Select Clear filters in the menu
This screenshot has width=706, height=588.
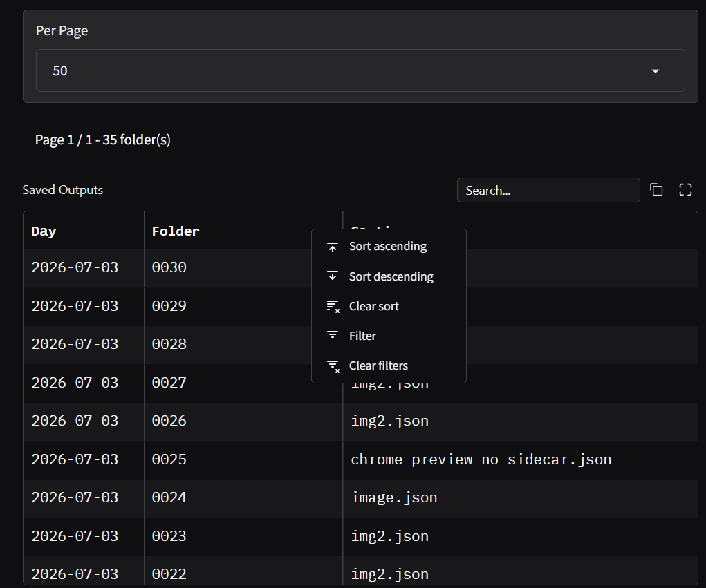click(x=389, y=366)
